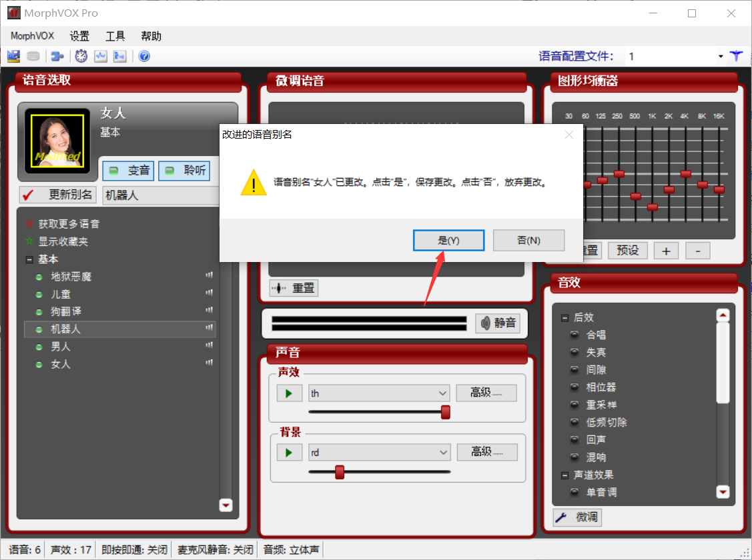Enable the 单音调 effect
The width and height of the screenshot is (752, 560).
point(575,492)
